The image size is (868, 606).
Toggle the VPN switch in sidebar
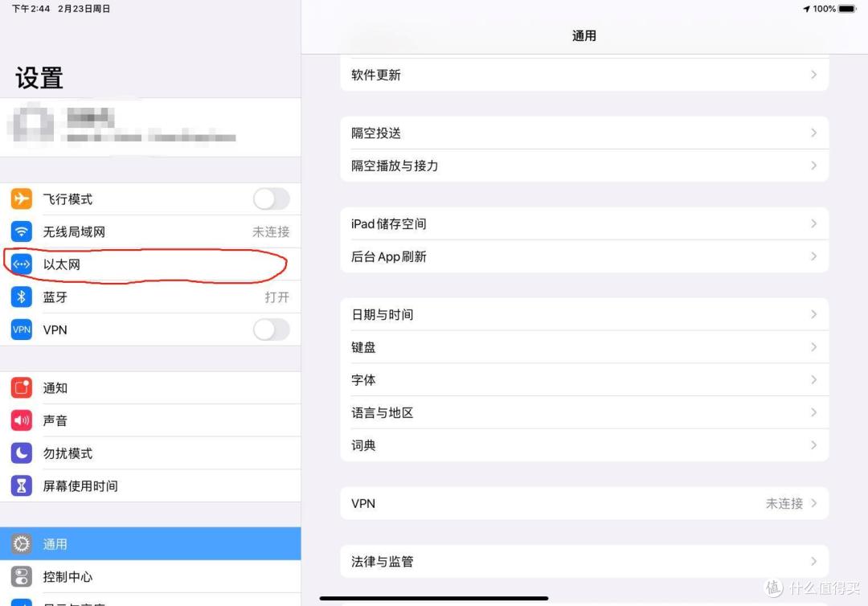pyautogui.click(x=272, y=330)
